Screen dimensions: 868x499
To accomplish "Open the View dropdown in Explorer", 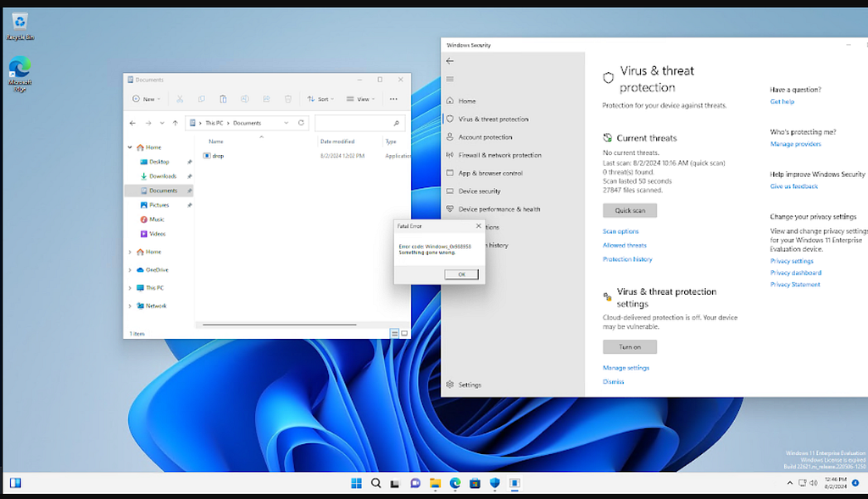I will click(361, 99).
